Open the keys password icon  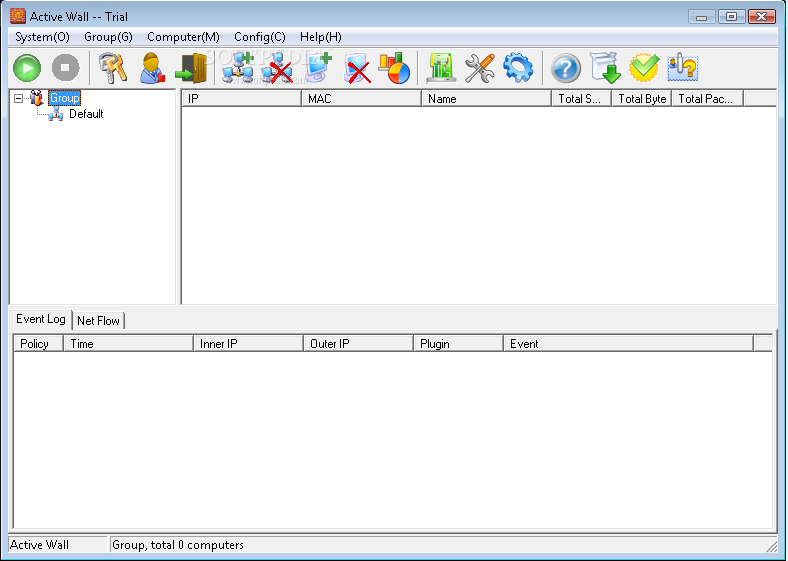pyautogui.click(x=113, y=68)
